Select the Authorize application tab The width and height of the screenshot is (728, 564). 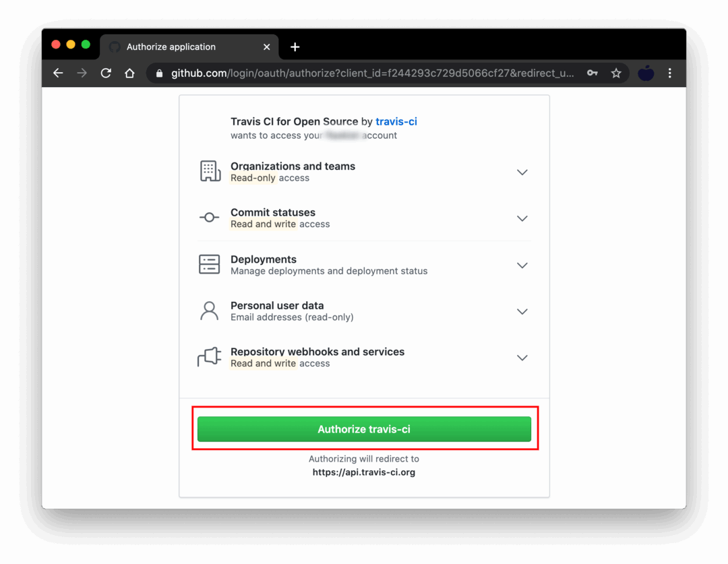point(189,47)
